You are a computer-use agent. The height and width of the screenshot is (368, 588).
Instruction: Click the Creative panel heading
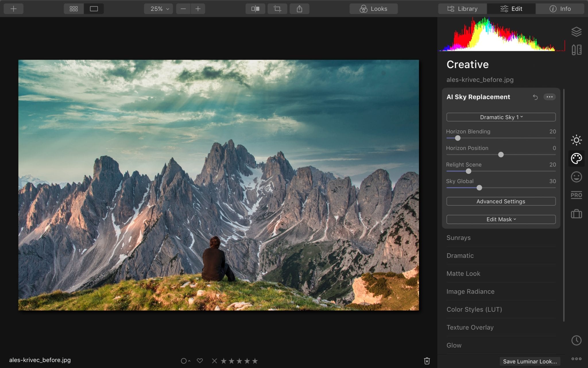coord(467,64)
